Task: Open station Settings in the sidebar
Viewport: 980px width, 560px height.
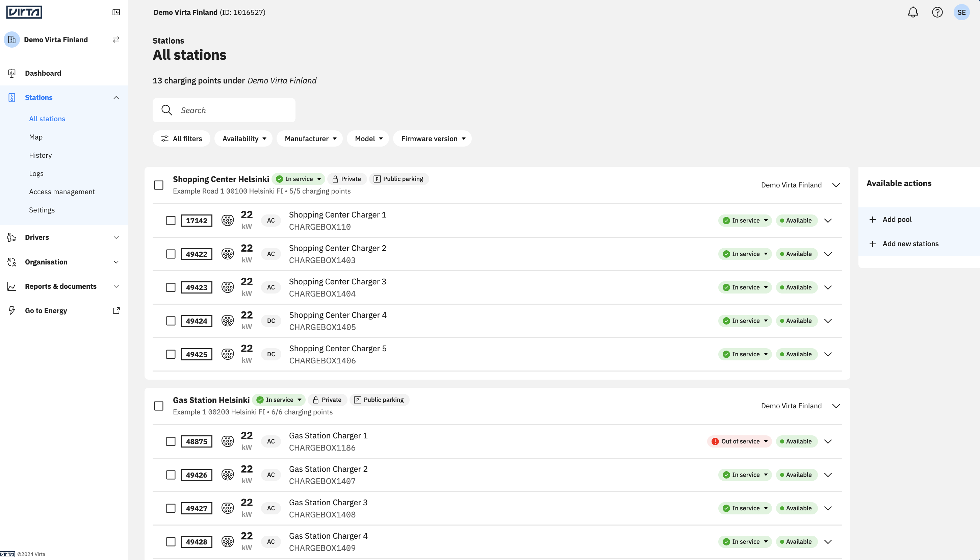Action: coord(42,210)
